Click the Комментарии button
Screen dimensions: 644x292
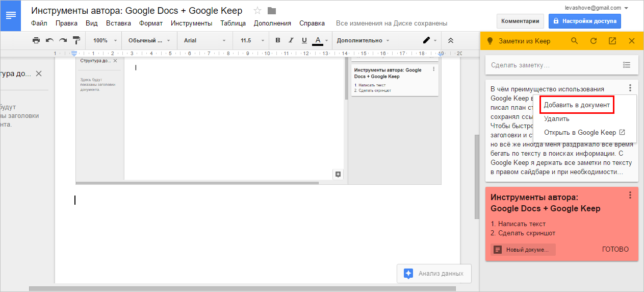[520, 21]
